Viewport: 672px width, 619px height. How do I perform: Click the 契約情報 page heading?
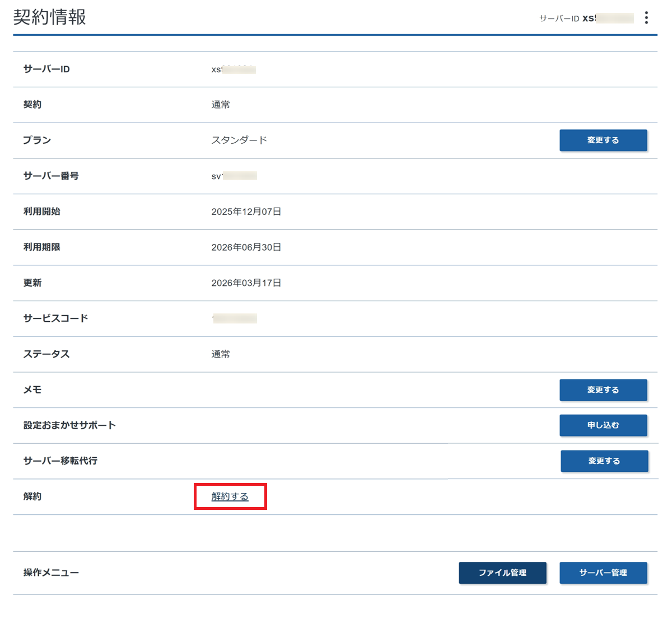click(50, 17)
